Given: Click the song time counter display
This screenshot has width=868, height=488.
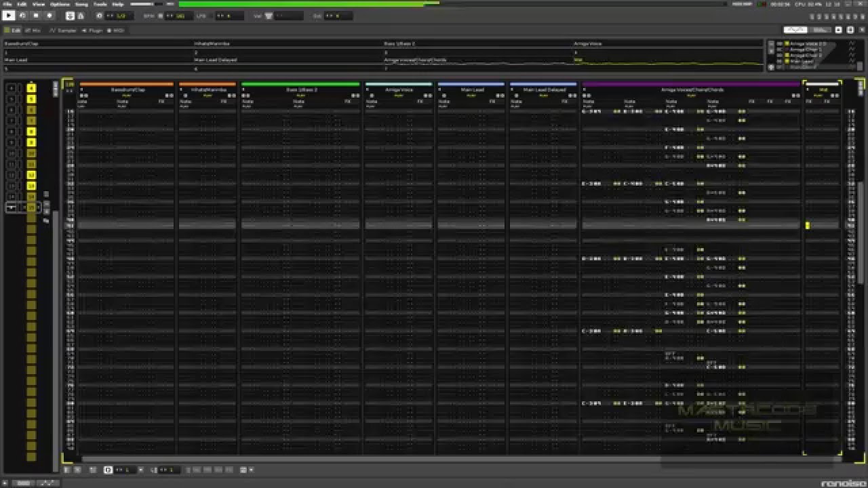Looking at the screenshot, I should pos(780,4).
